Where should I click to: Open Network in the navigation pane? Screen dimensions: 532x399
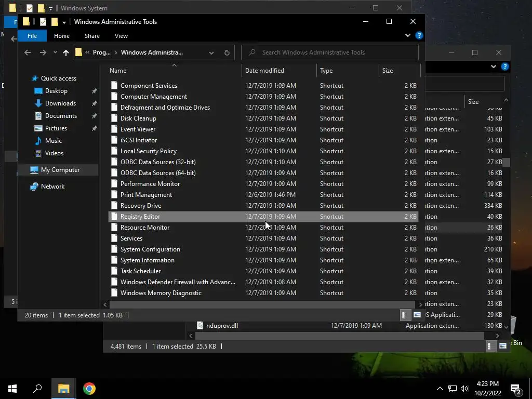pyautogui.click(x=52, y=187)
